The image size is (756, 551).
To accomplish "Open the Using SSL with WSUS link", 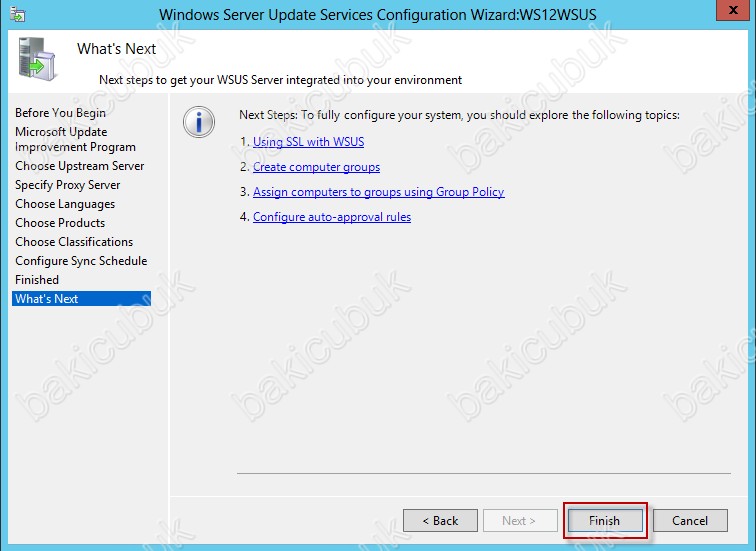I will 309,142.
